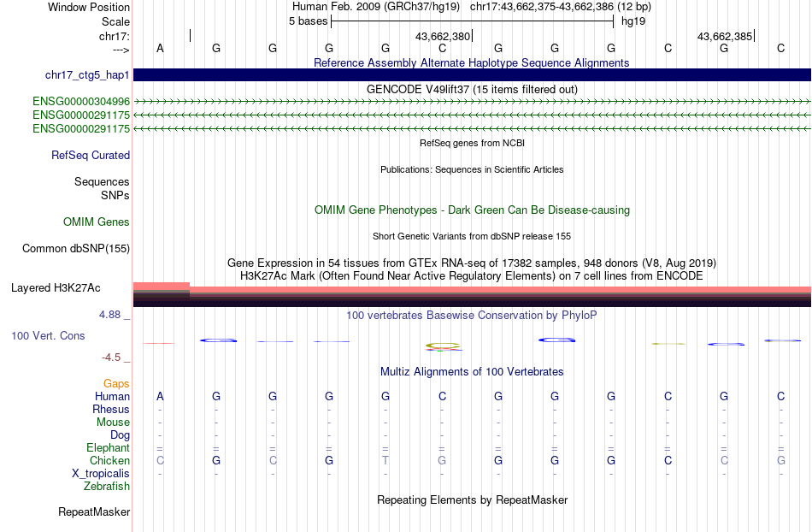Click the A base in Human alignment row

tap(160, 397)
